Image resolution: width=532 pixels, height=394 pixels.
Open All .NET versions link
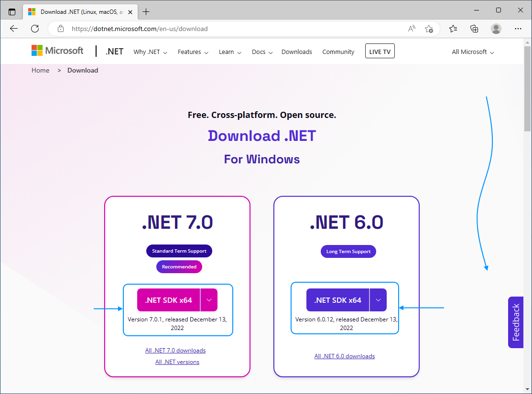(177, 362)
